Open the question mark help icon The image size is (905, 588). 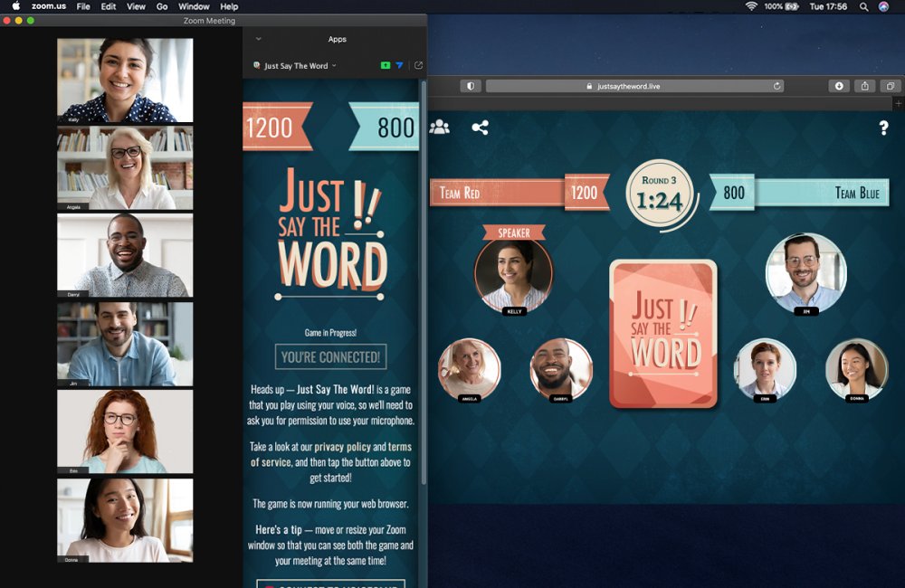pyautogui.click(x=883, y=128)
